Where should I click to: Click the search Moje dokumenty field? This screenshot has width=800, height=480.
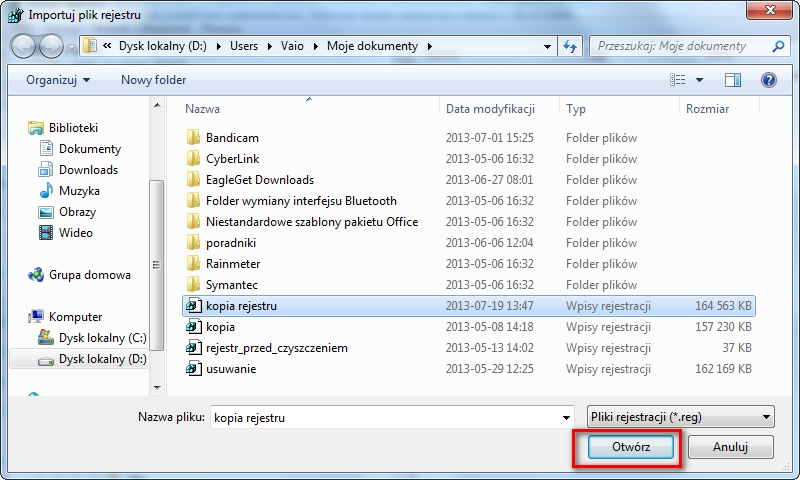click(680, 46)
